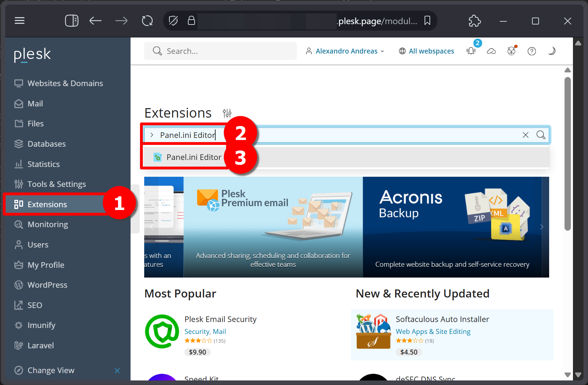Image resolution: width=588 pixels, height=385 pixels.
Task: Click the tracking protection shield icon
Action: (x=173, y=21)
